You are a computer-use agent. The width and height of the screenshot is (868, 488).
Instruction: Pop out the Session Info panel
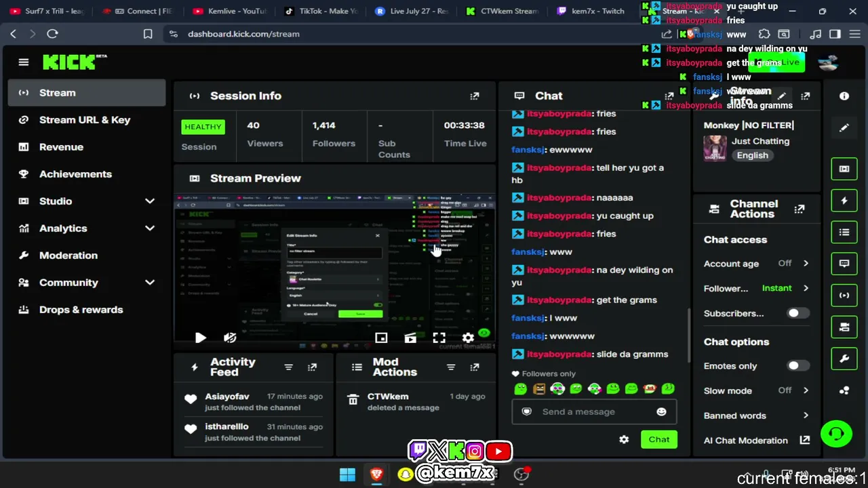tap(475, 96)
